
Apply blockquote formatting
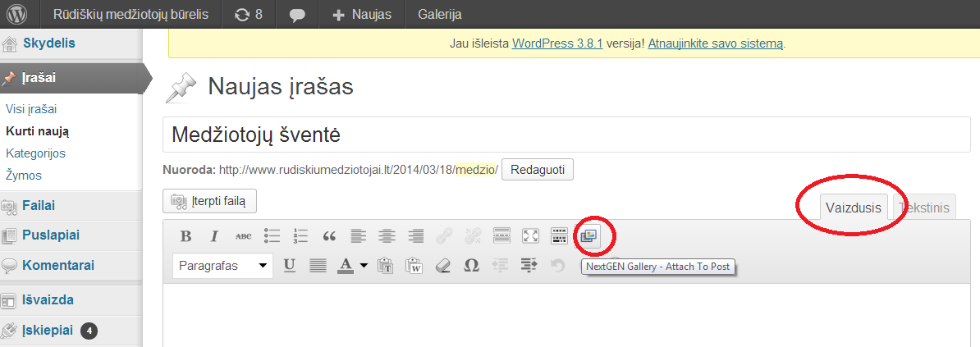(329, 236)
